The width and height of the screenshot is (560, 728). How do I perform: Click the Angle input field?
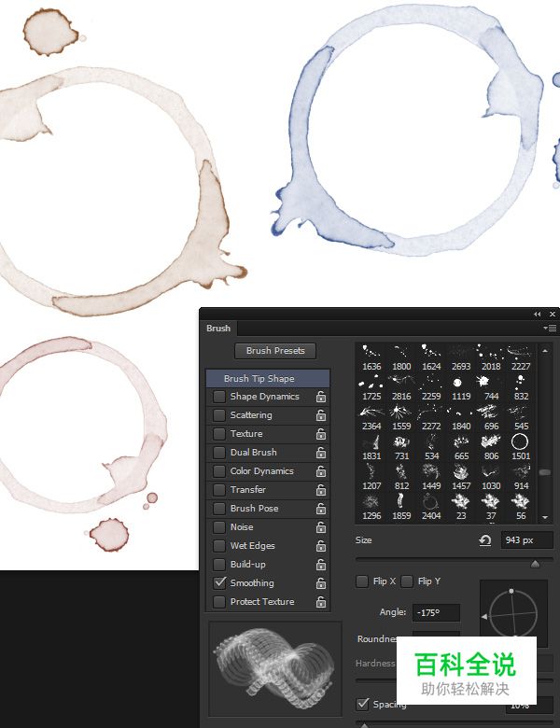click(x=436, y=612)
